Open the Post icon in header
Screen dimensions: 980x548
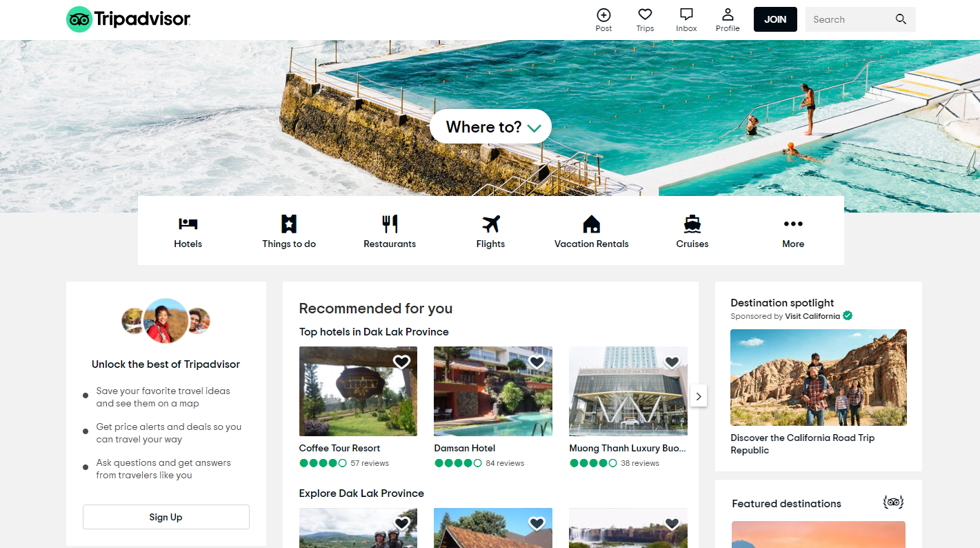603,14
